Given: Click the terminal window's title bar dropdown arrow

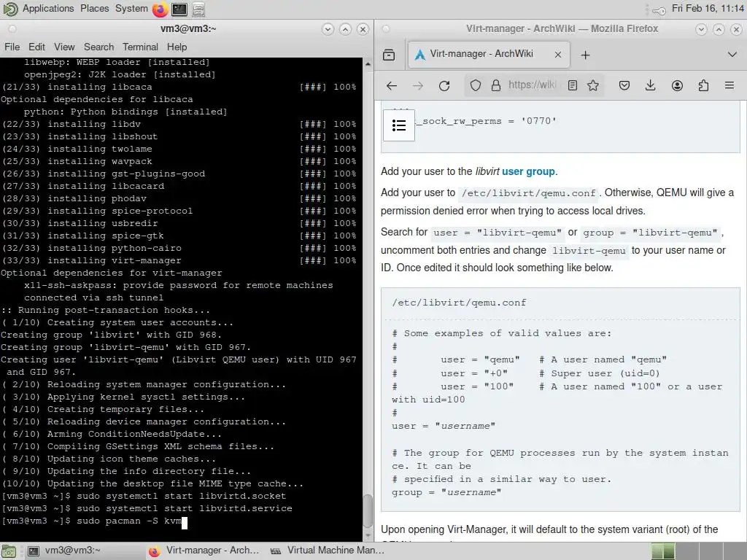Looking at the screenshot, I should click(x=328, y=29).
